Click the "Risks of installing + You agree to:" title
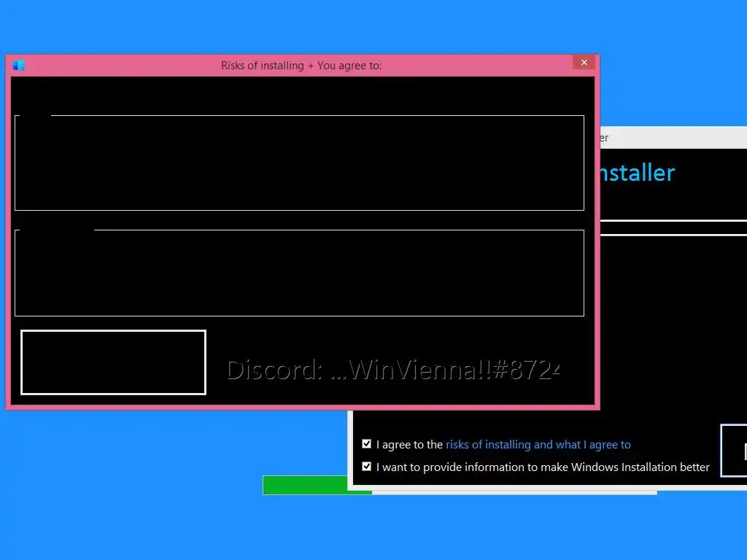 [301, 65]
